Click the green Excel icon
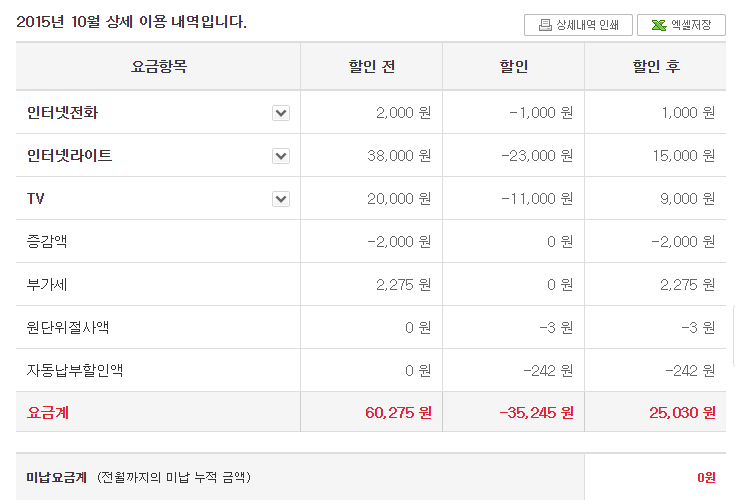This screenshot has height=500, width=735. [x=659, y=25]
